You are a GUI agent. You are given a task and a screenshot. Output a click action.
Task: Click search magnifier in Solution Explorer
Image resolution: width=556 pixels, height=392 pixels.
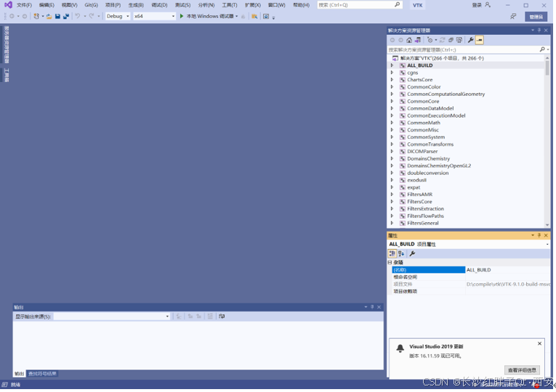[542, 49]
